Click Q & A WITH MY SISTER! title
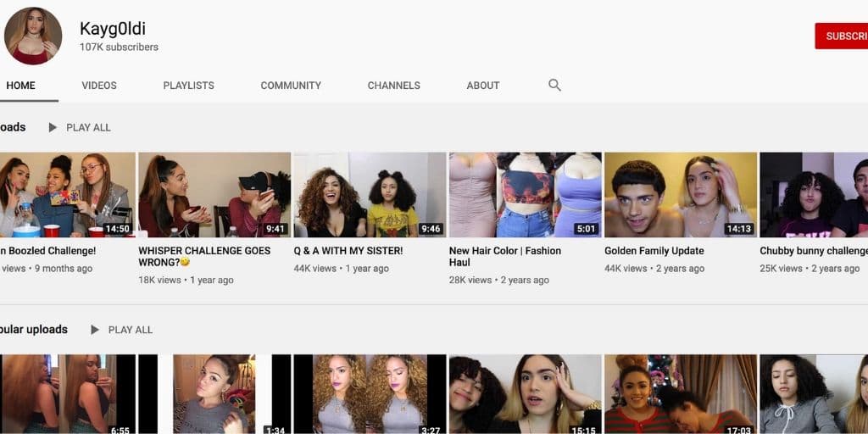Screen dimensions: 868x434 [348, 251]
